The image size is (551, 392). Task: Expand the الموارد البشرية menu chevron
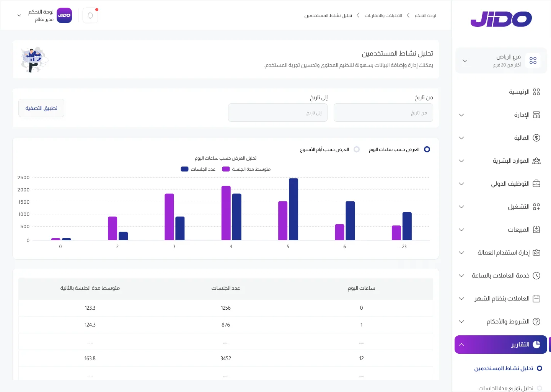tap(461, 161)
